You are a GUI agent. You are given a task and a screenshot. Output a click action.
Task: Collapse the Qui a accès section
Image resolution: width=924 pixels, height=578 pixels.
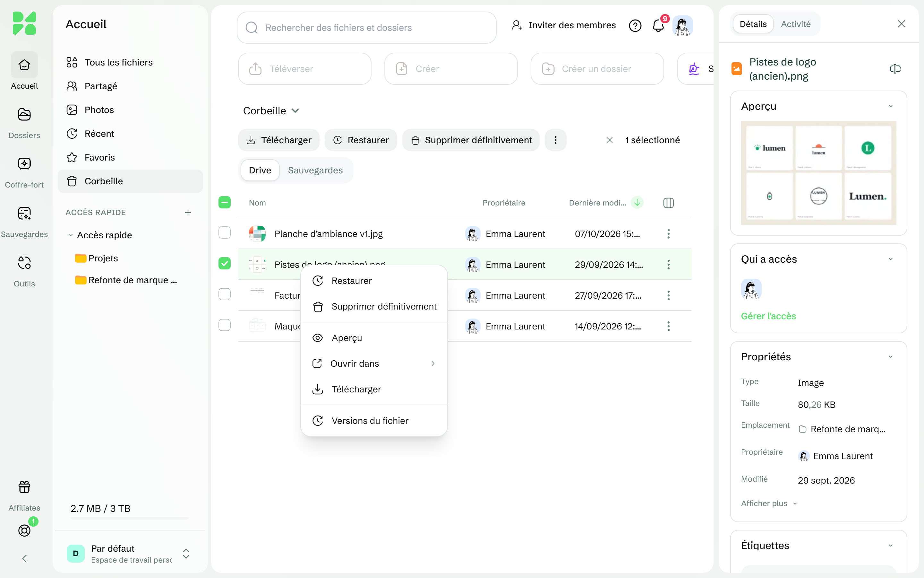890,259
